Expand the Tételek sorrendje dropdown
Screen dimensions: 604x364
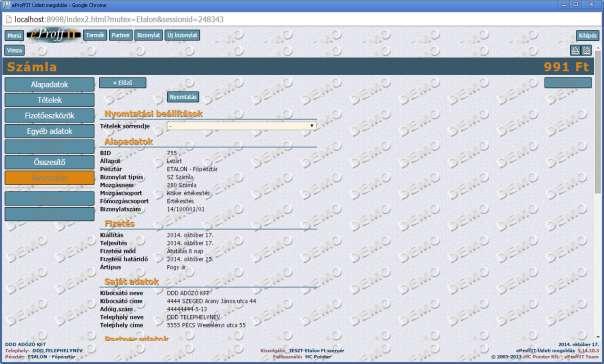click(x=242, y=126)
